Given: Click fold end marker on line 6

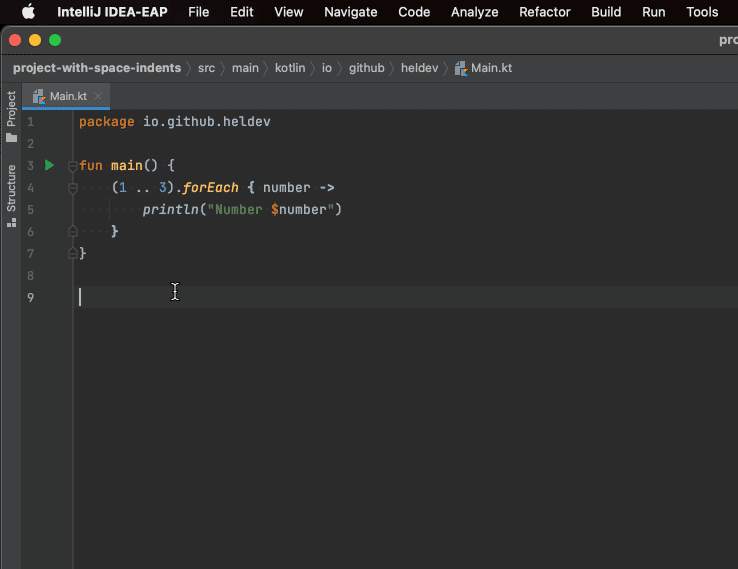Looking at the screenshot, I should pyautogui.click(x=72, y=231).
